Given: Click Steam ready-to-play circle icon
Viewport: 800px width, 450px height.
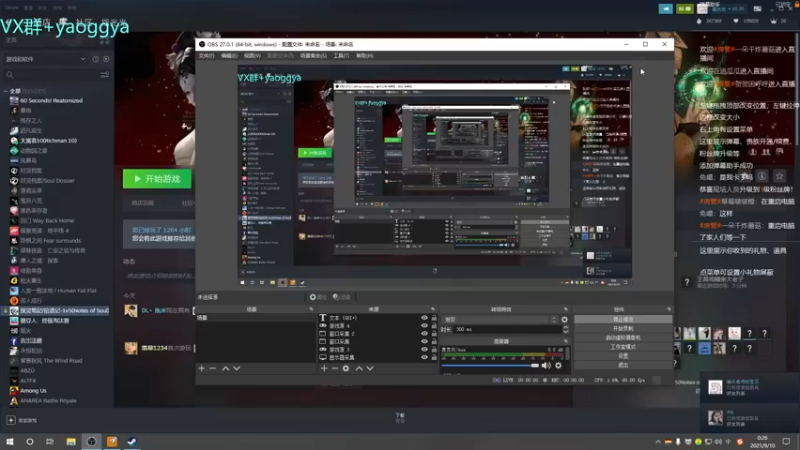Looking at the screenshot, I should pos(106,59).
